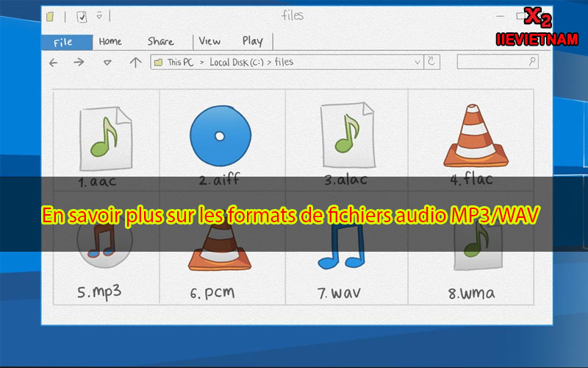Navigate back with the left arrow

[x=53, y=63]
